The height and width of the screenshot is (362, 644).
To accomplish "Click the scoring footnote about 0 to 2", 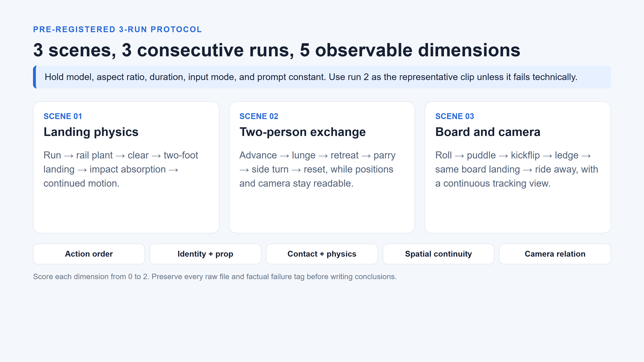I will click(215, 277).
